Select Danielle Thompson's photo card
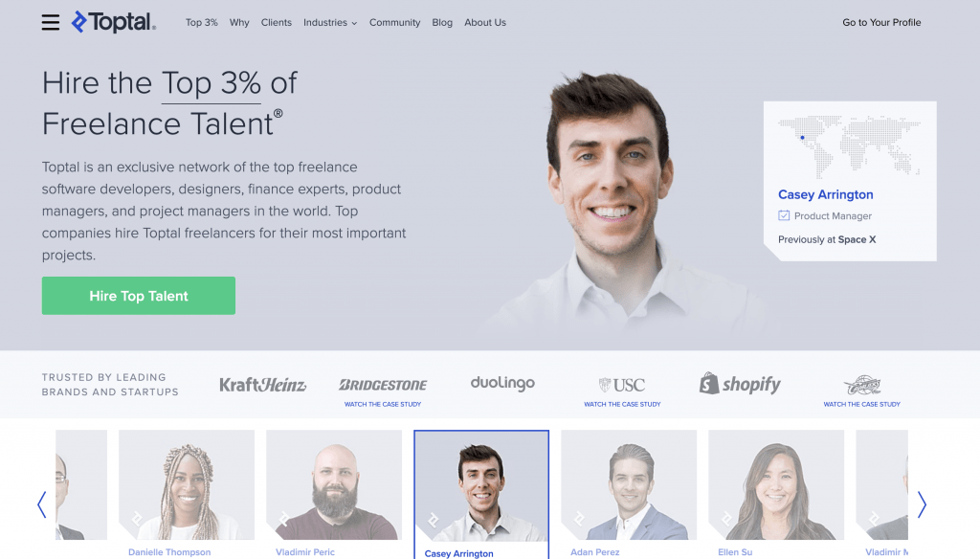 pos(187,484)
